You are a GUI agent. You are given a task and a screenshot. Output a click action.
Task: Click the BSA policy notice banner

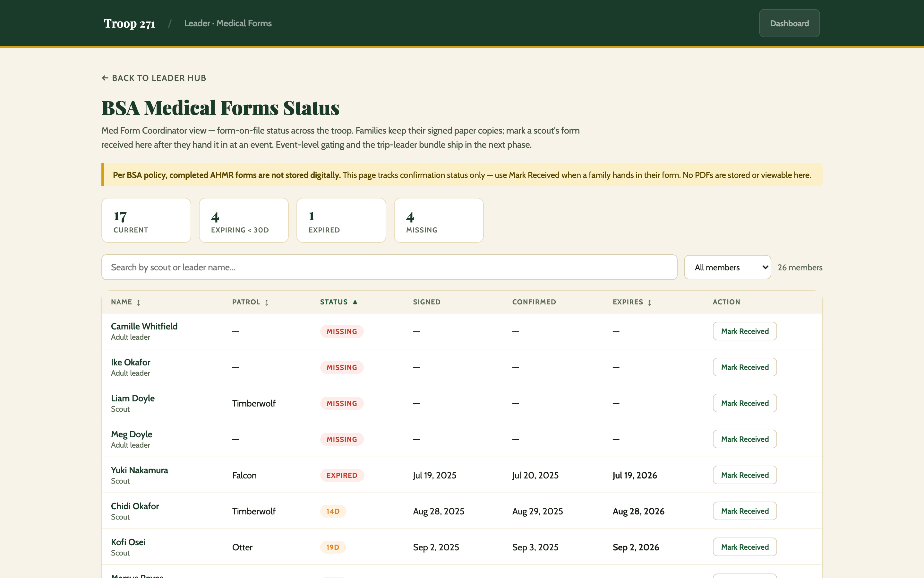[462, 175]
